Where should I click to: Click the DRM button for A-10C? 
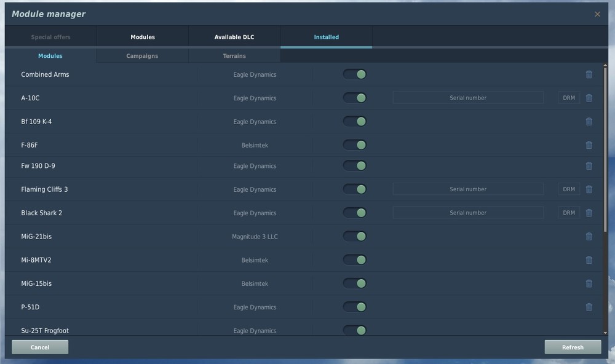tap(569, 98)
